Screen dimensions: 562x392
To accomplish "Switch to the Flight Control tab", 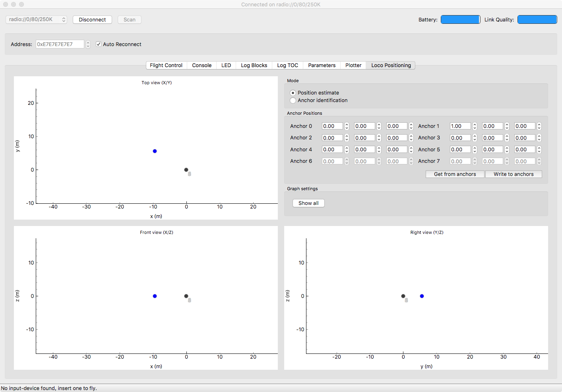I will 166,65.
